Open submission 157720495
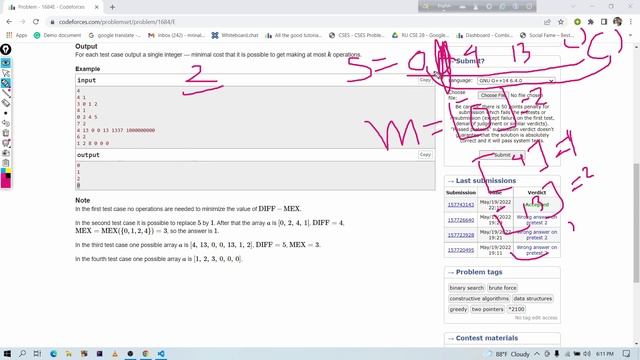This screenshot has width=640, height=360. click(x=461, y=250)
